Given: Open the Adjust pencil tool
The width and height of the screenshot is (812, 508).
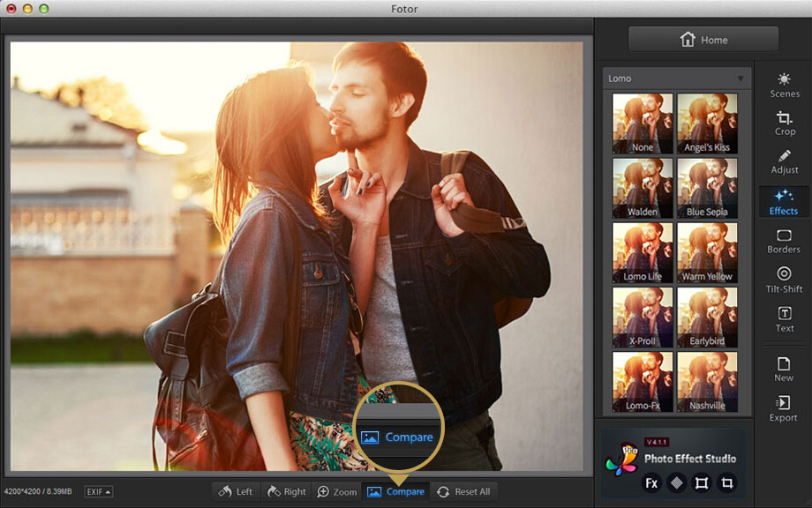Looking at the screenshot, I should 784,161.
